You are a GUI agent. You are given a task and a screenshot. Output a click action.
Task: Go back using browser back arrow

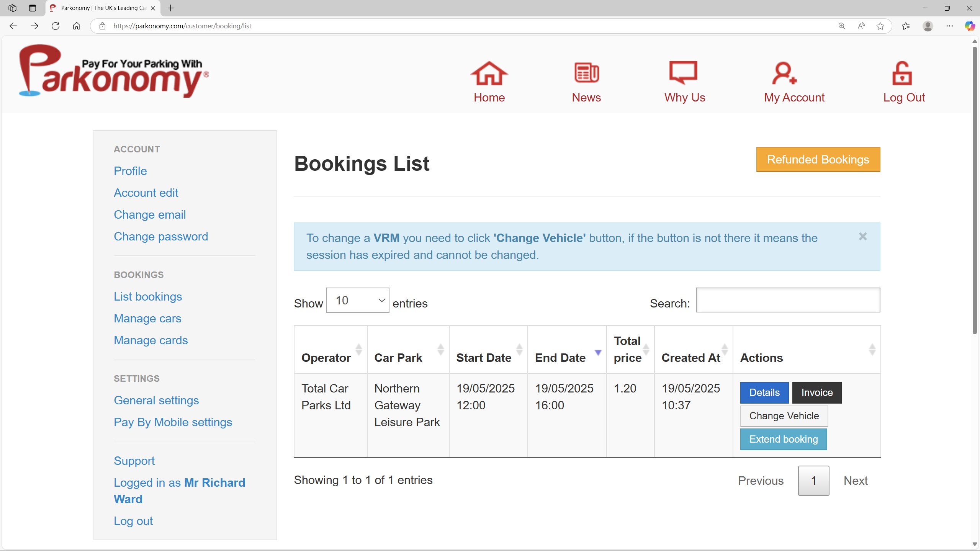pos(13,26)
